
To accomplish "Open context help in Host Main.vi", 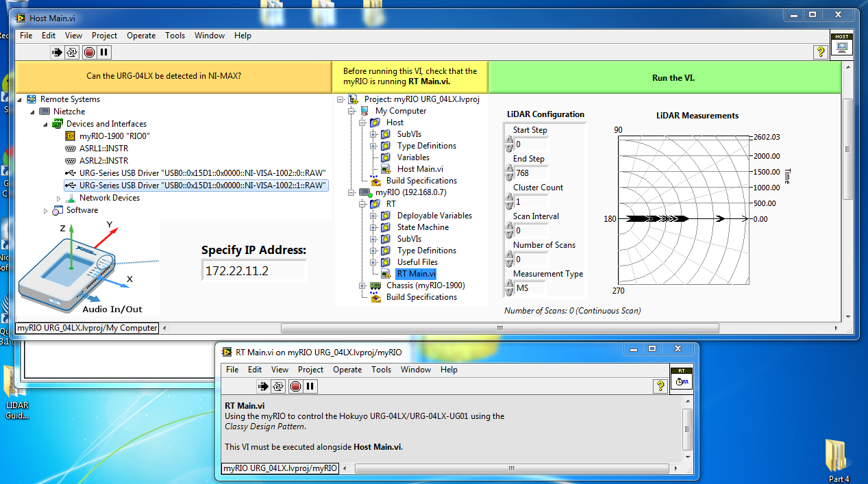I will pyautogui.click(x=820, y=52).
